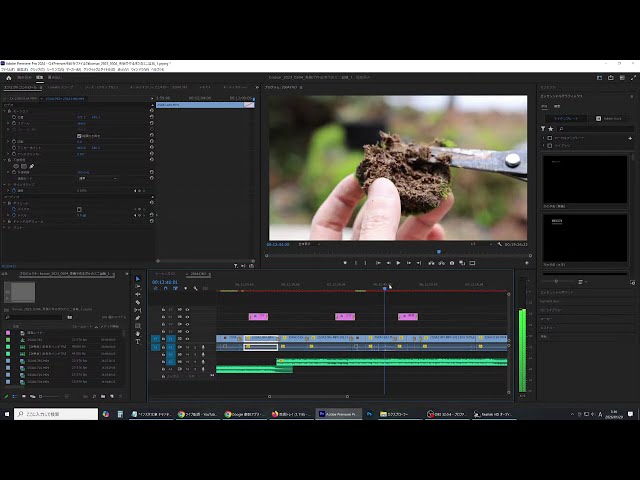640x480 pixels.
Task: Toggle the Bypass checkbox under audio Volume
Action: point(79,209)
